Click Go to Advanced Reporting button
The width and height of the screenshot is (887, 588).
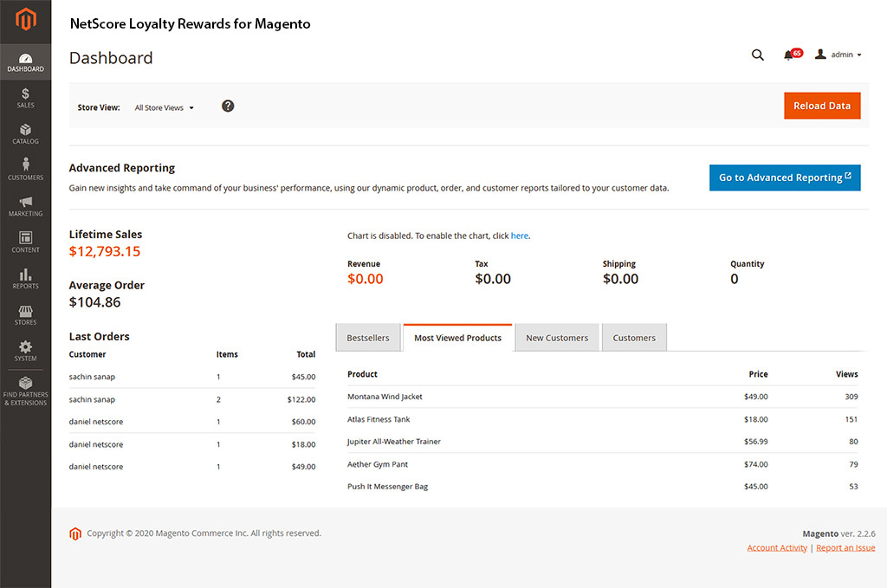(x=784, y=178)
